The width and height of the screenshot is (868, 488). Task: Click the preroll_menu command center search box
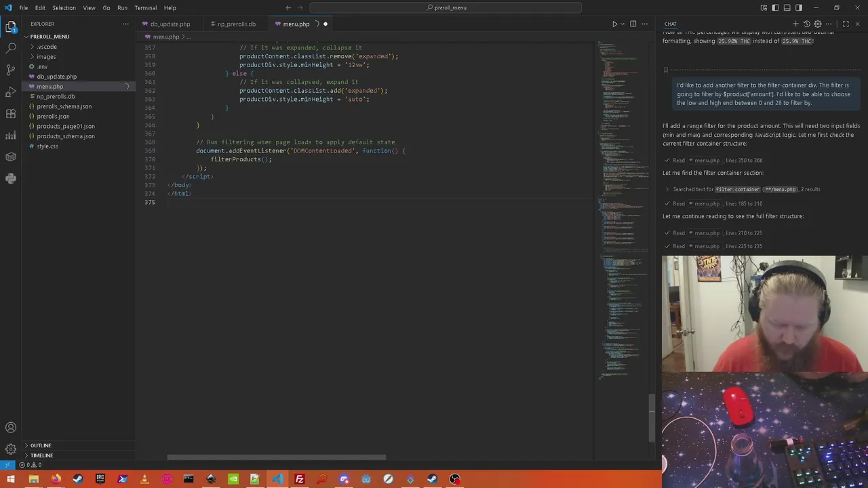pos(446,7)
